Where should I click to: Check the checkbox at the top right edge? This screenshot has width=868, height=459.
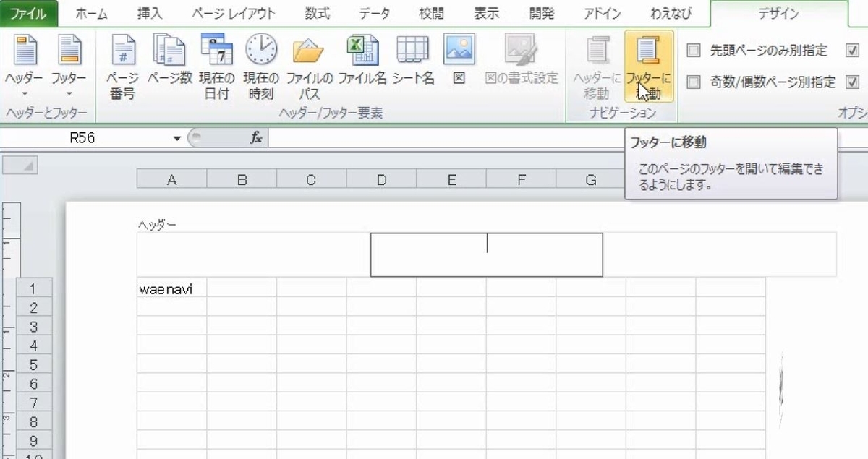852,51
